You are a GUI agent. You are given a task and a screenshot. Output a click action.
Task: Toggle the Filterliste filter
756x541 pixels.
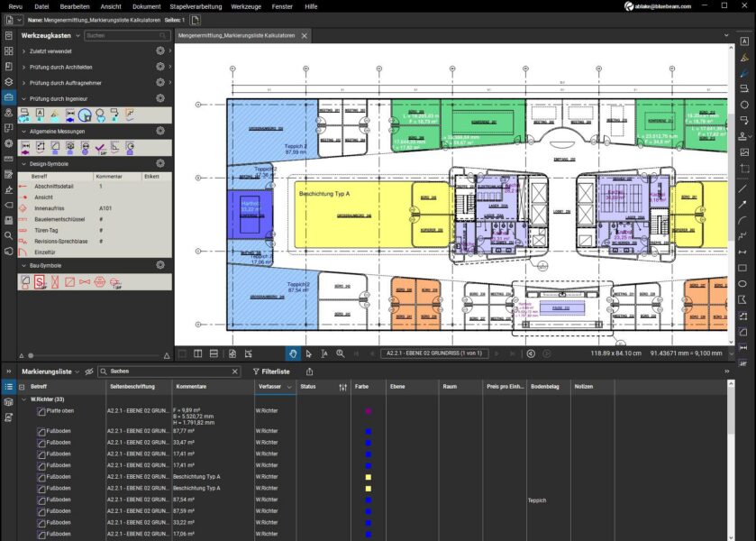point(270,371)
